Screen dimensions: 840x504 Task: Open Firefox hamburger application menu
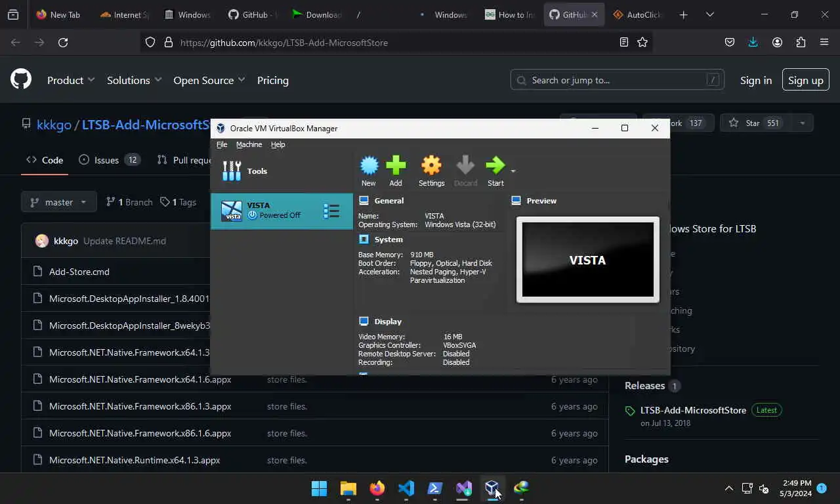pyautogui.click(x=824, y=42)
